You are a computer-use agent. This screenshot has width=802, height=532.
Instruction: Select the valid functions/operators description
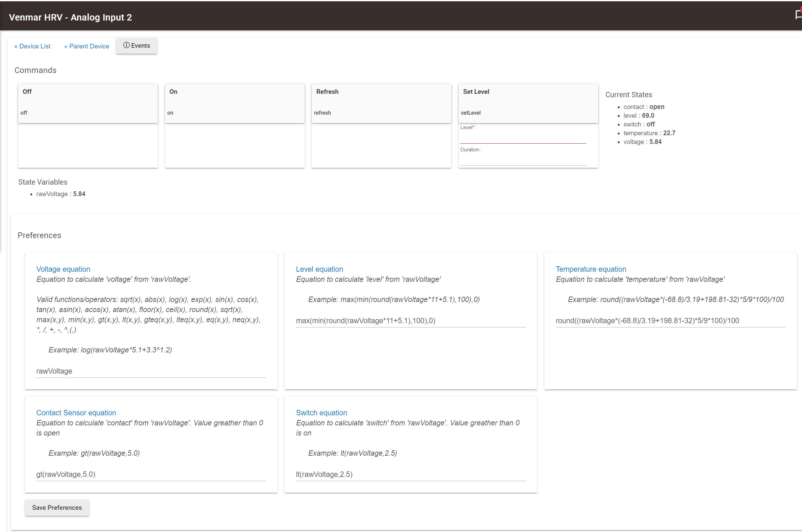tap(148, 314)
